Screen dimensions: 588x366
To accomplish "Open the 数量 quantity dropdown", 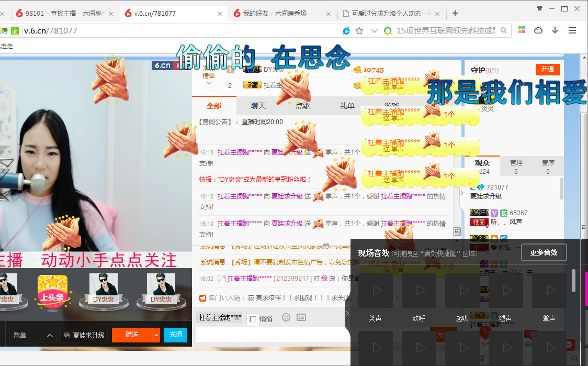I will (x=33, y=335).
